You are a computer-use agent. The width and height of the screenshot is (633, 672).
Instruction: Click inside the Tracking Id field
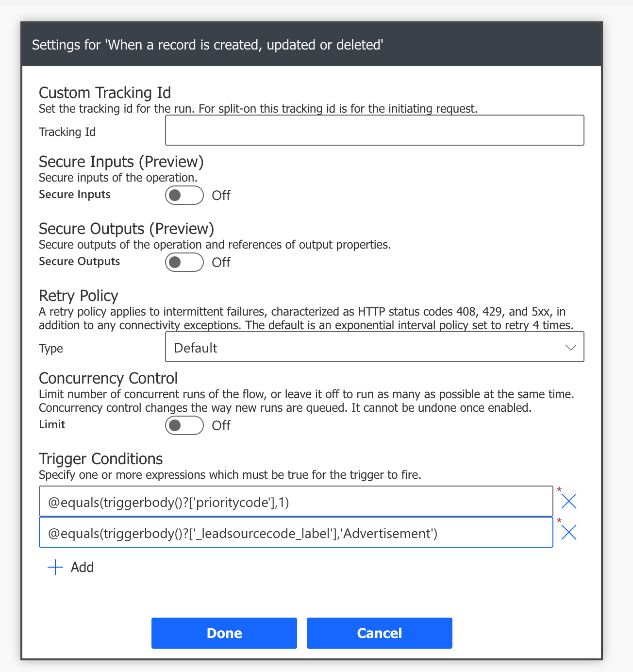pos(374,130)
